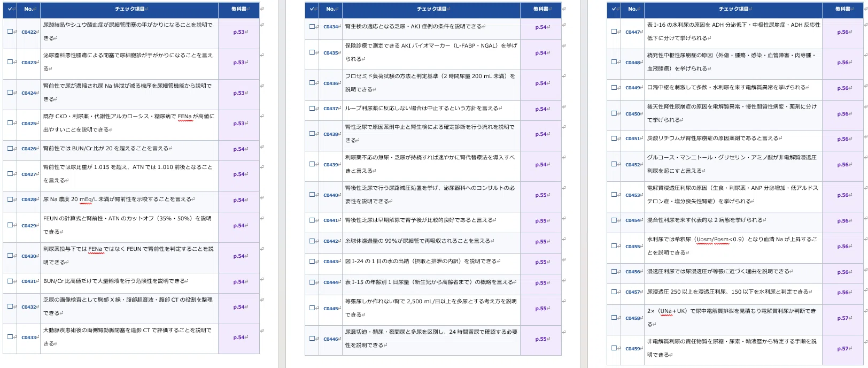The height and width of the screenshot is (368, 868).
Task: Tick the checkbox for C0447
Action: pyautogui.click(x=614, y=32)
